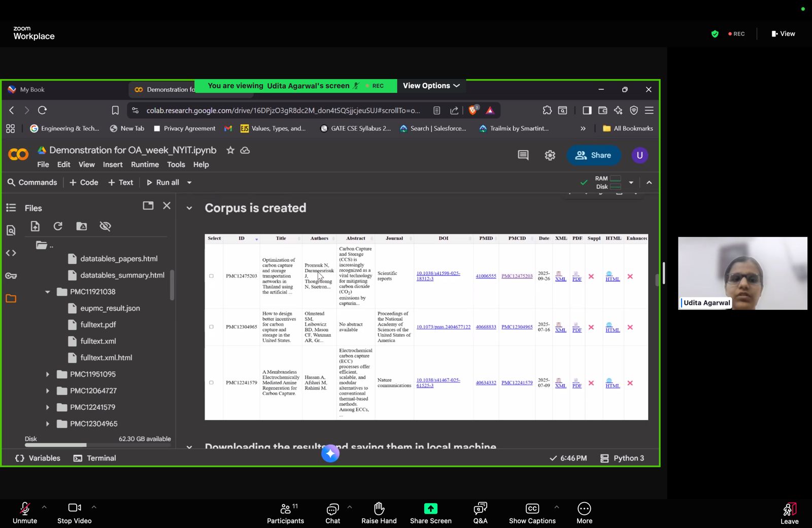This screenshot has height=528, width=812.
Task: Click Raise Hand in Zoom toolbar
Action: point(379,513)
